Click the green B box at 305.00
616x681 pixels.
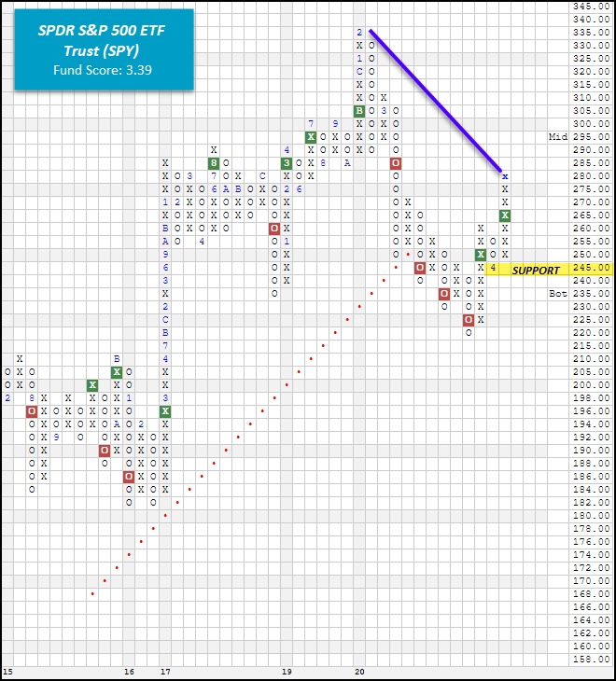point(359,111)
